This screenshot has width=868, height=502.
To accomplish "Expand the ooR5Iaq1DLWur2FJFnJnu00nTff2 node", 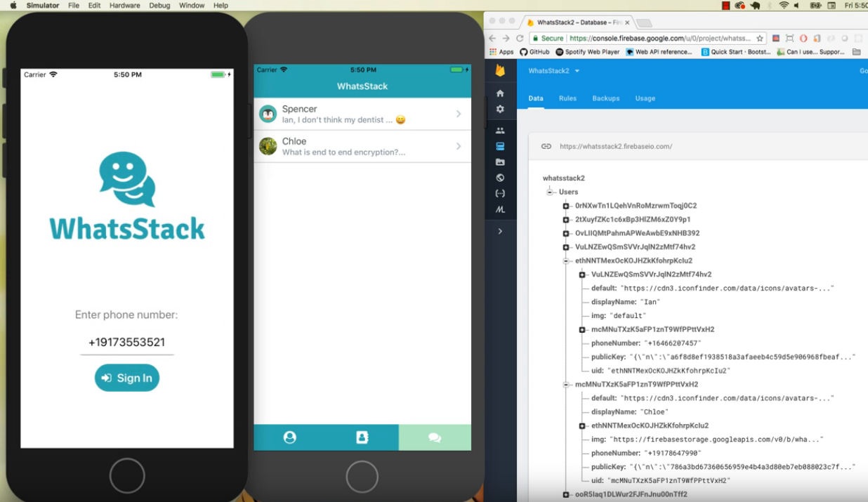I will (x=566, y=494).
